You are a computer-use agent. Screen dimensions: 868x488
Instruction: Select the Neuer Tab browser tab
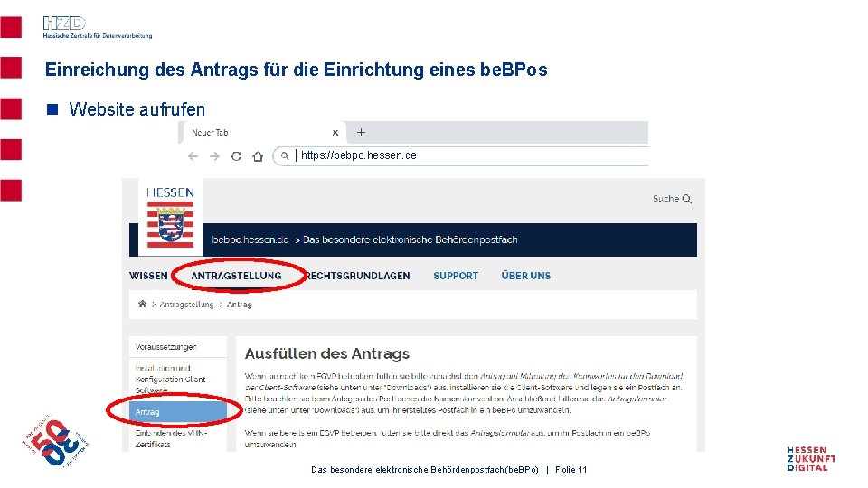pos(263,133)
